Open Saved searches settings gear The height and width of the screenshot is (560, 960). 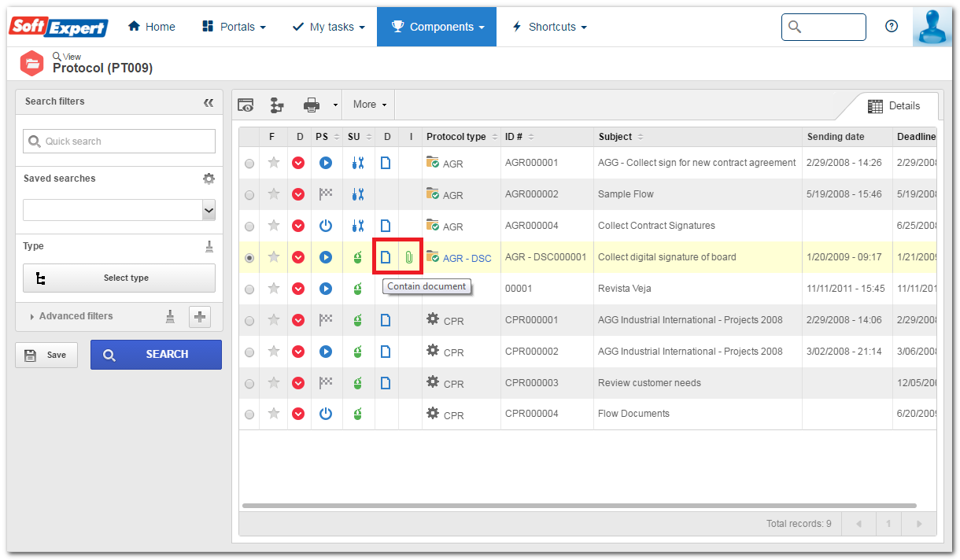(x=209, y=179)
